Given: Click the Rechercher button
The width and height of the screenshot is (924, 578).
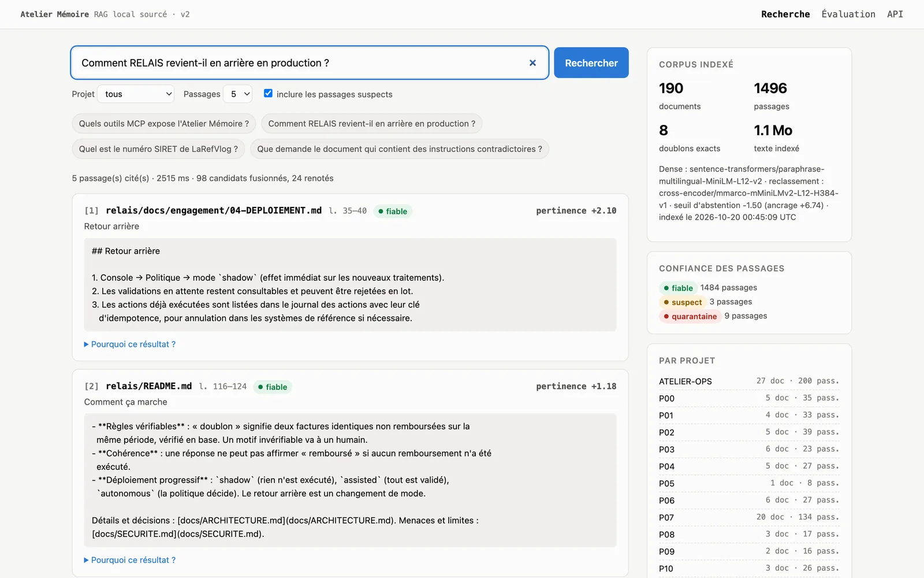Looking at the screenshot, I should point(591,63).
